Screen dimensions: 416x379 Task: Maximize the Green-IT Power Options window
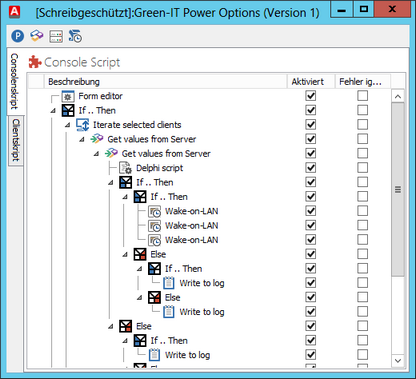(x=364, y=9)
